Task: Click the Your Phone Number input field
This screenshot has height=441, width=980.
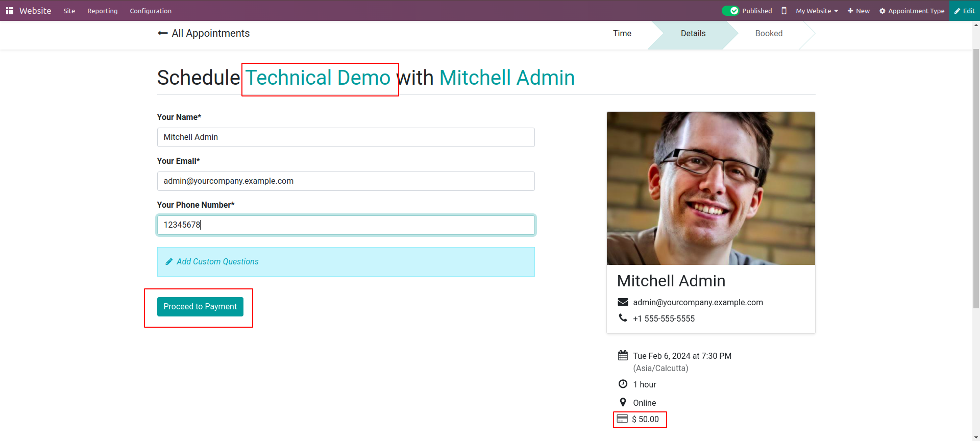Action: click(x=346, y=225)
